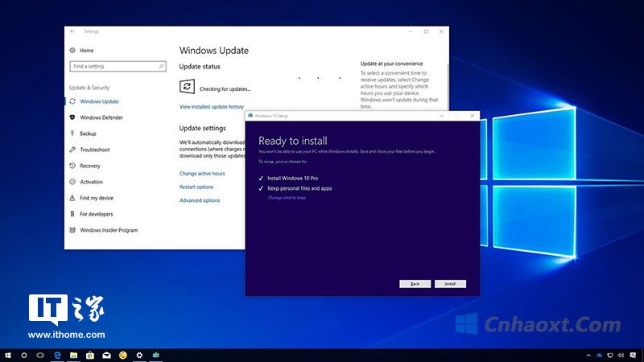
Task: Click the Windows 10 Setup title icon
Action: click(250, 116)
